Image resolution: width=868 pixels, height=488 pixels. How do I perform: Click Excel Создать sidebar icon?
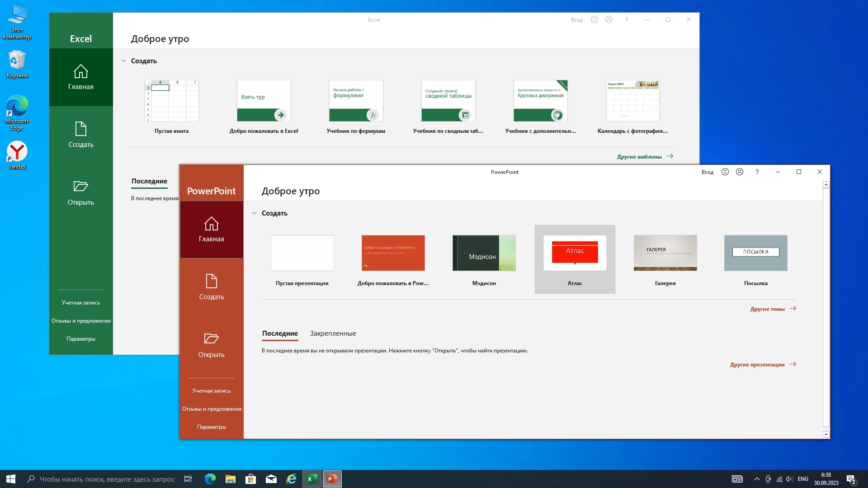pos(81,130)
